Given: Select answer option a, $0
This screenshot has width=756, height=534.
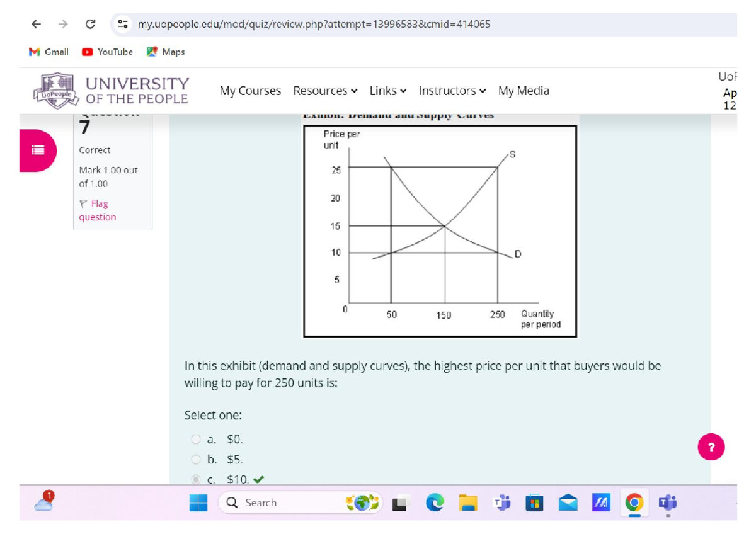Looking at the screenshot, I should point(196,439).
